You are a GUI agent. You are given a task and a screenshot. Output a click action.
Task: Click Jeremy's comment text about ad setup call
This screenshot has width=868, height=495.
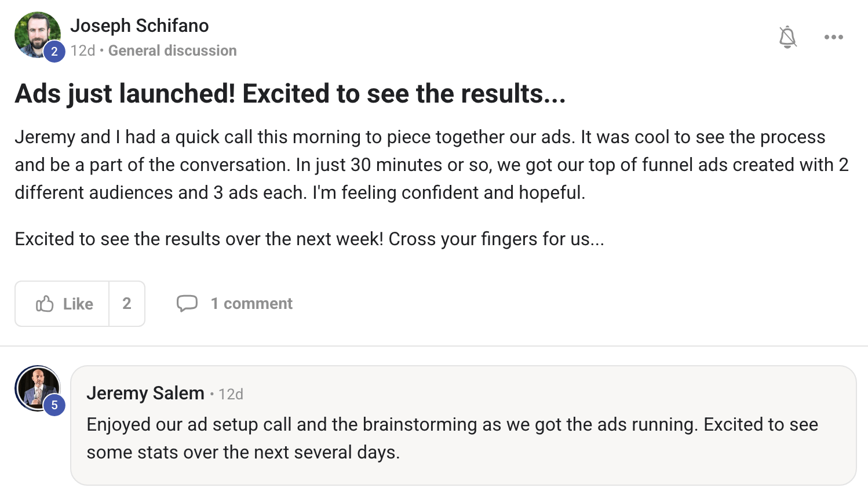452,438
